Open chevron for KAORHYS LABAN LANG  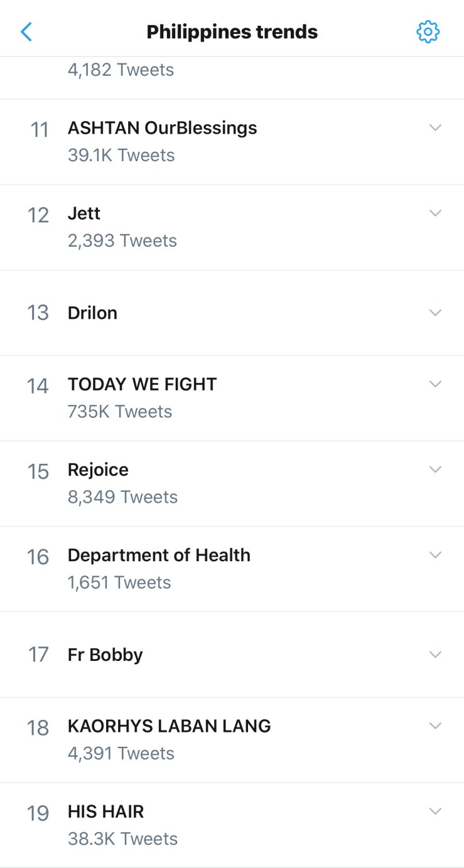point(435,725)
